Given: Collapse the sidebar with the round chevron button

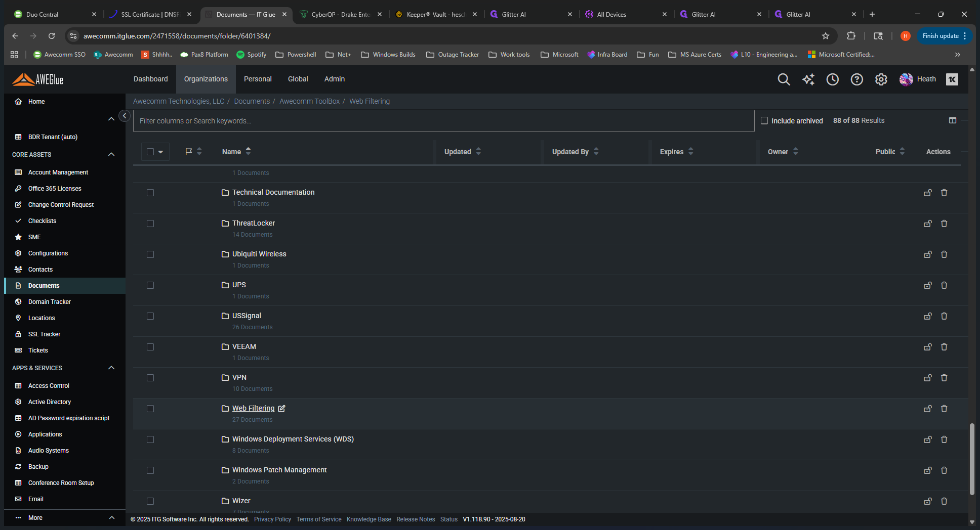Looking at the screenshot, I should 125,116.
